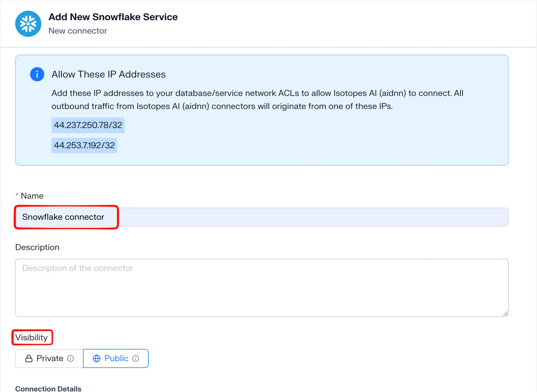
Task: Select Private visibility option
Action: coord(49,358)
